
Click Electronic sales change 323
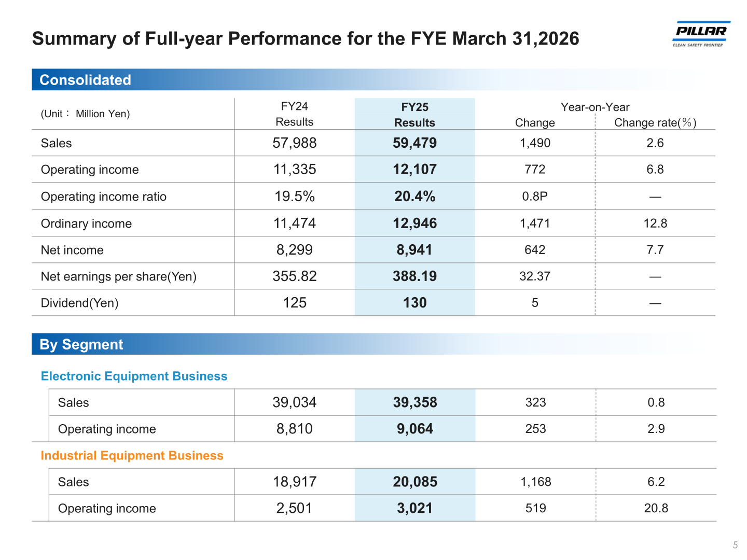(x=536, y=402)
